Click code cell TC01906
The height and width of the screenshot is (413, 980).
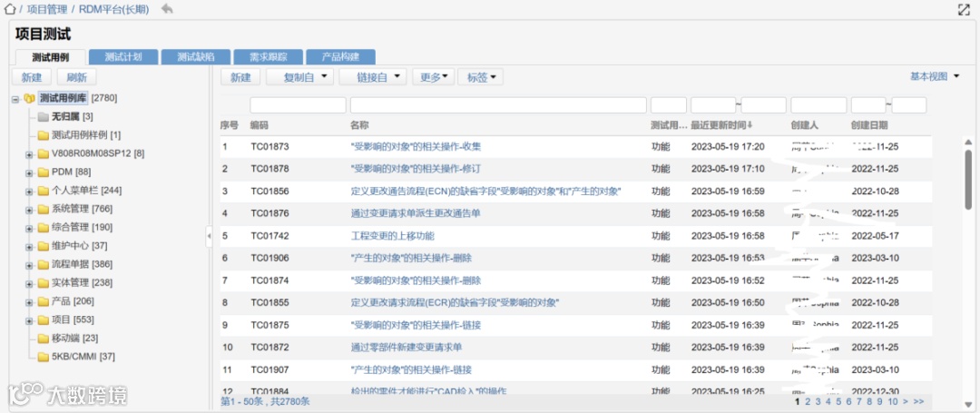270,258
